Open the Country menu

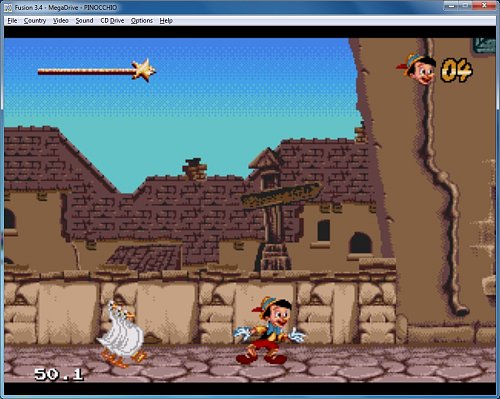click(x=35, y=21)
